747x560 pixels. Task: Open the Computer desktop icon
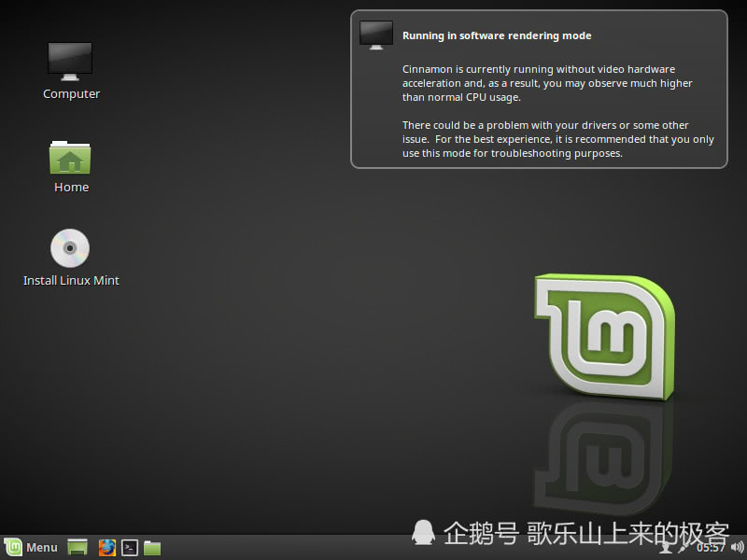pyautogui.click(x=70, y=62)
